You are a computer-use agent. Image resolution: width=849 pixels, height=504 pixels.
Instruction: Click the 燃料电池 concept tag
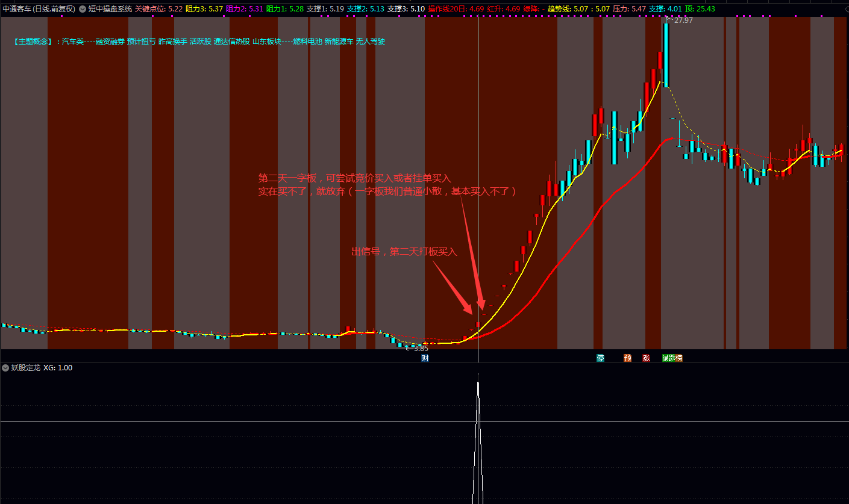point(308,42)
